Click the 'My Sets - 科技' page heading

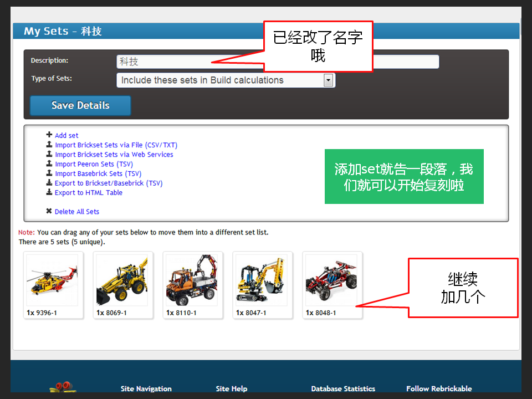point(63,31)
